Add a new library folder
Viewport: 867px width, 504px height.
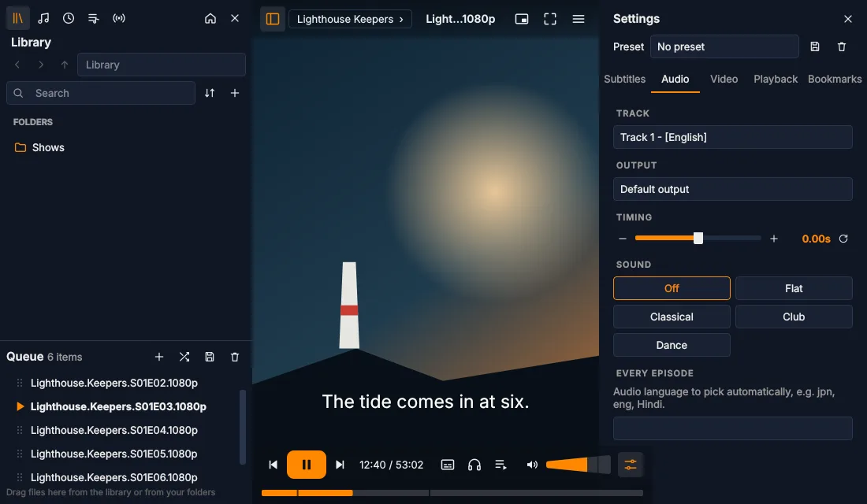tap(235, 93)
